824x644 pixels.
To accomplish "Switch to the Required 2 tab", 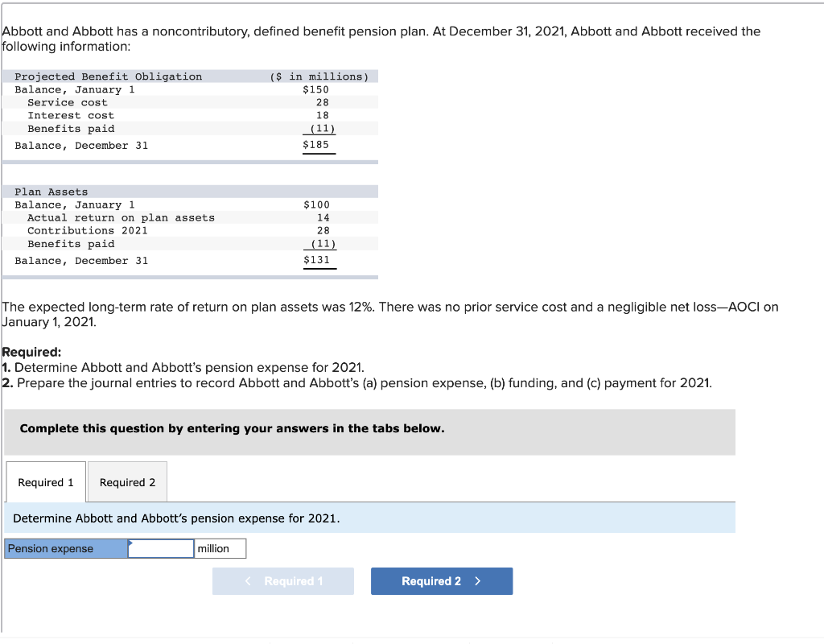I will pos(126,481).
